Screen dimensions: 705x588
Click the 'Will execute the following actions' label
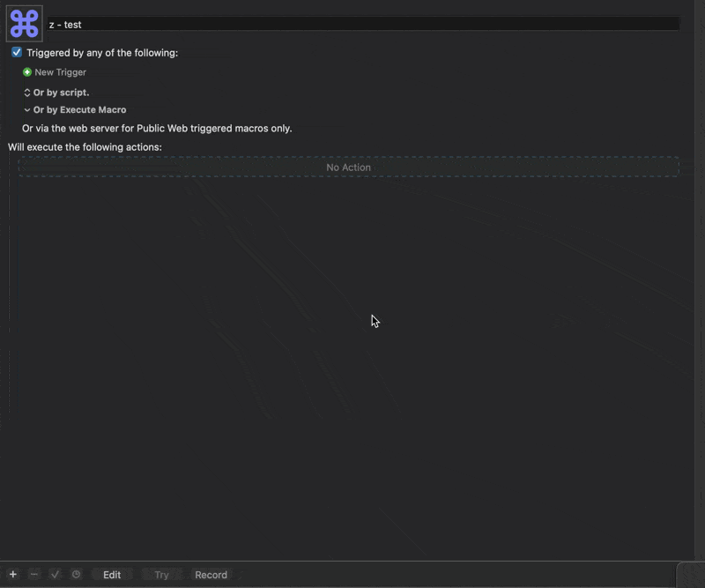(x=85, y=147)
